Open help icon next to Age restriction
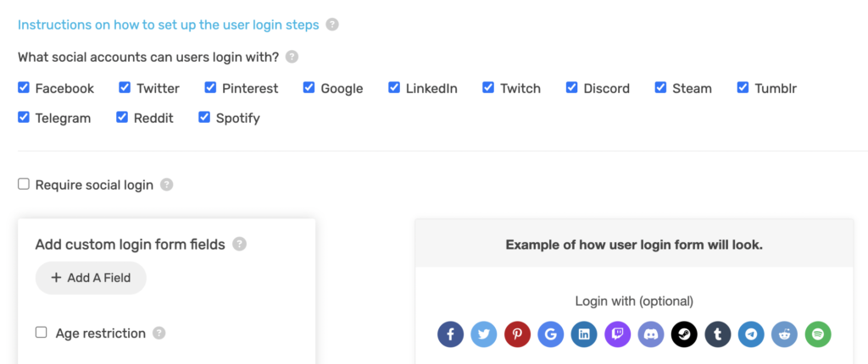This screenshot has width=868, height=364. (159, 334)
